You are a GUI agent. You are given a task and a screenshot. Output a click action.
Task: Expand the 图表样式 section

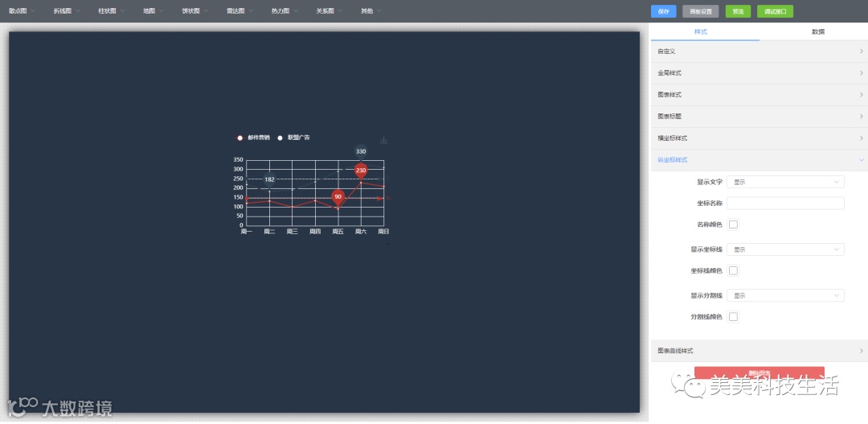click(759, 95)
